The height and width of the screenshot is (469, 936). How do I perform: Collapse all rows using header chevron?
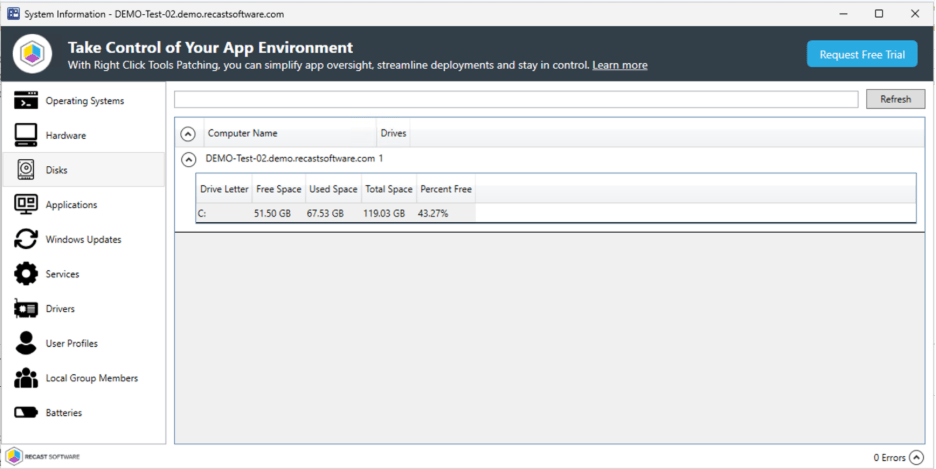[x=187, y=134]
